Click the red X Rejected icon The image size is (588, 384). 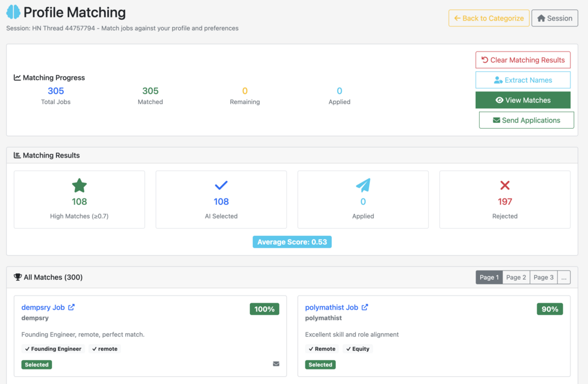(x=505, y=185)
